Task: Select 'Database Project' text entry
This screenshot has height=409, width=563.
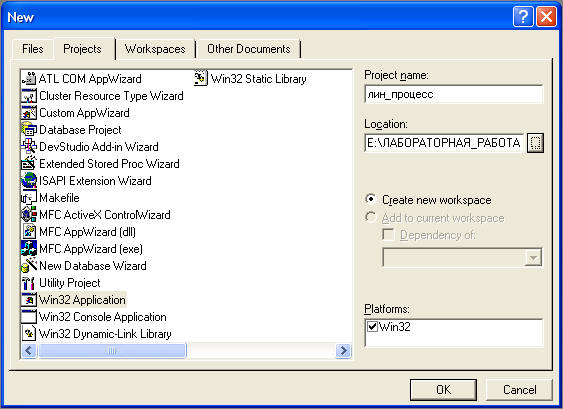Action: pos(80,130)
